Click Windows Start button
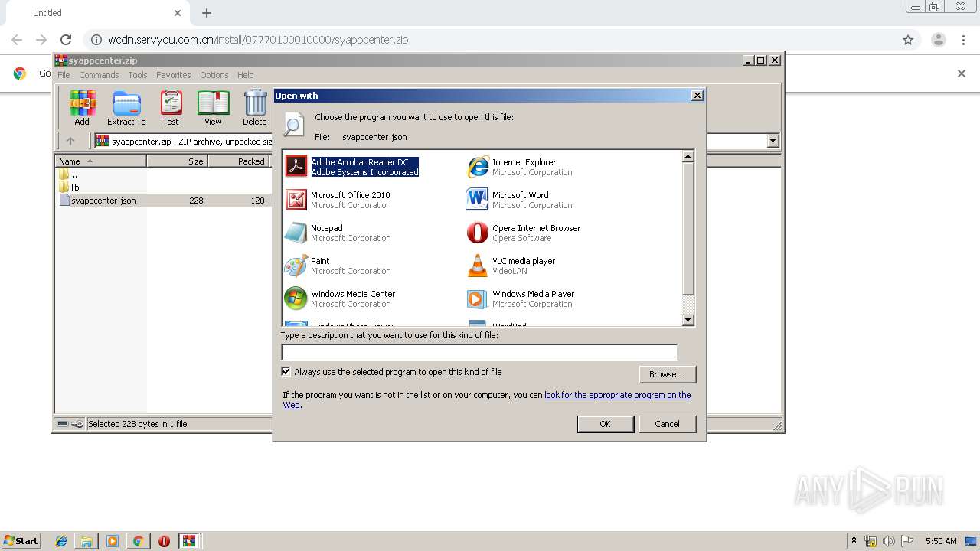Screen dimensions: 980x551 pos(21,541)
